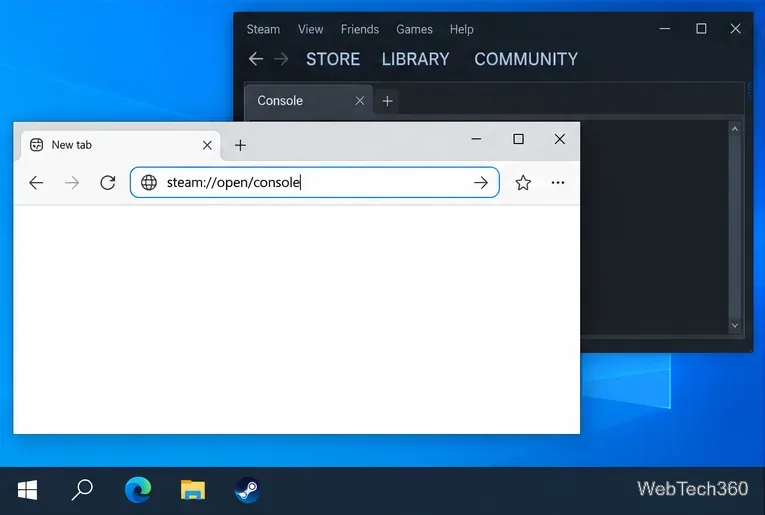Minimize the browser window
The height and width of the screenshot is (515, 765).
(476, 139)
